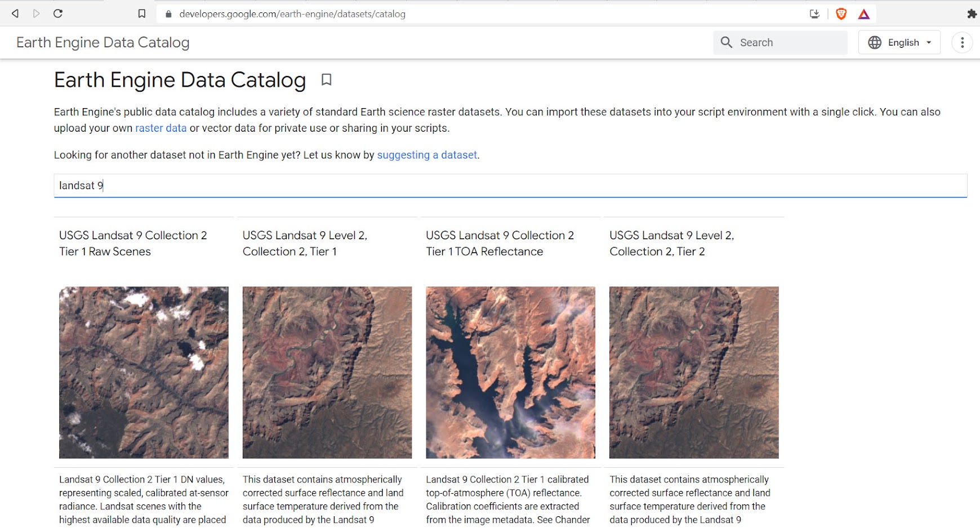Click the Level 2 Tier 2 thumbnail image

tap(694, 373)
